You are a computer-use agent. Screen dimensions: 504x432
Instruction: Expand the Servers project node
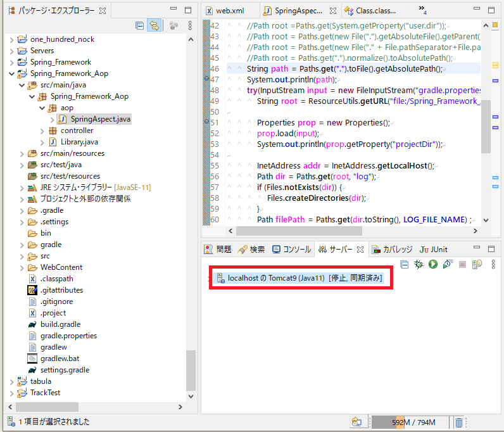coord(11,51)
